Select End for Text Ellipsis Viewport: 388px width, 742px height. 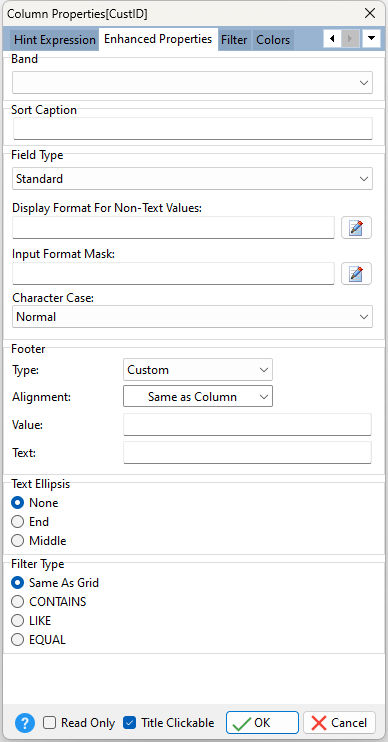click(x=18, y=521)
